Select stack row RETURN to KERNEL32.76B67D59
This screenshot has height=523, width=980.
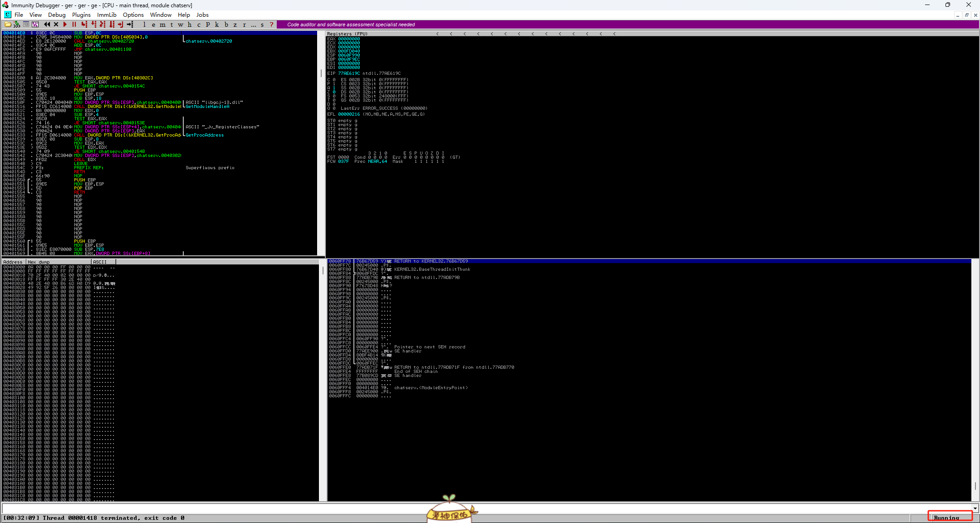[649, 261]
